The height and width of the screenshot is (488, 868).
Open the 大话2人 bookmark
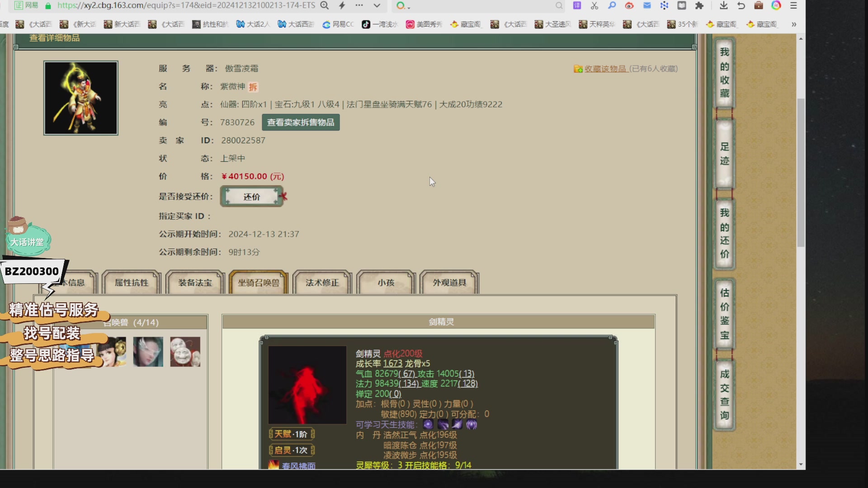click(x=253, y=24)
